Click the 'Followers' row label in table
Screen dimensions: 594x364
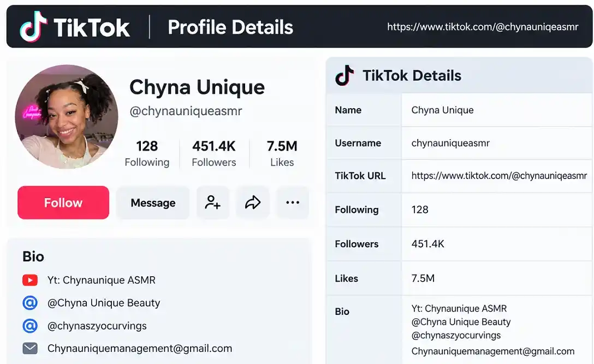tap(357, 244)
